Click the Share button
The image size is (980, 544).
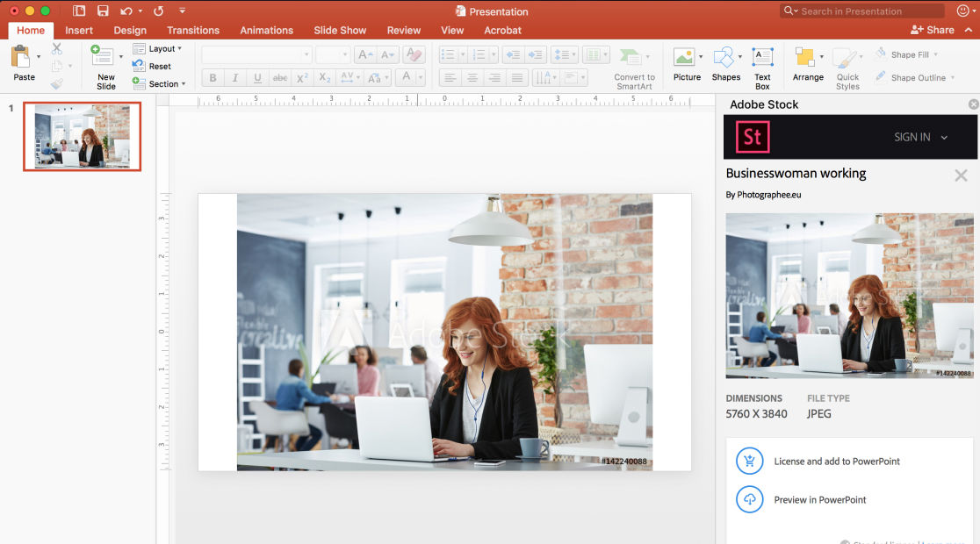932,30
